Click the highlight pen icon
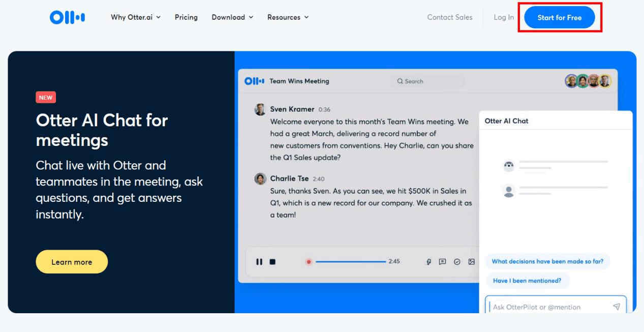 (x=428, y=262)
